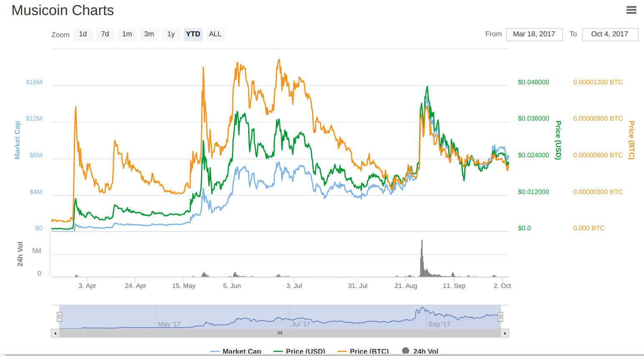Show ALL historical data
Screen dimensions: 644x356
215,34
